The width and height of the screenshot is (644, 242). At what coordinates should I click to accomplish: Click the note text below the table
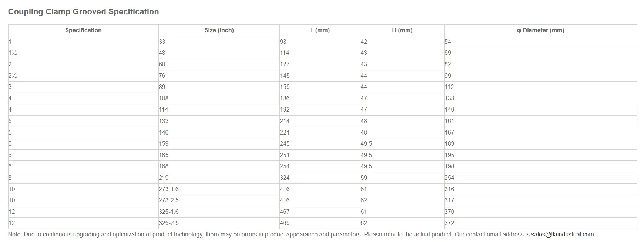[x=302, y=235]
